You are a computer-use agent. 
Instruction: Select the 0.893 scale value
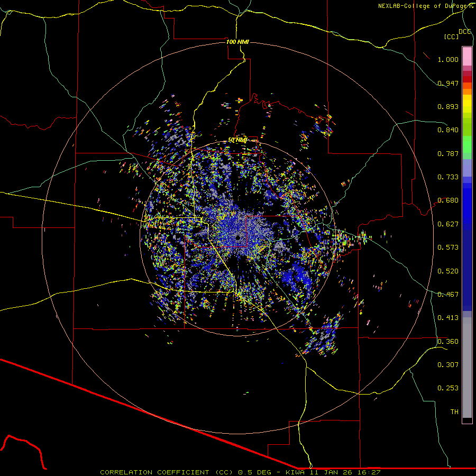[448, 106]
